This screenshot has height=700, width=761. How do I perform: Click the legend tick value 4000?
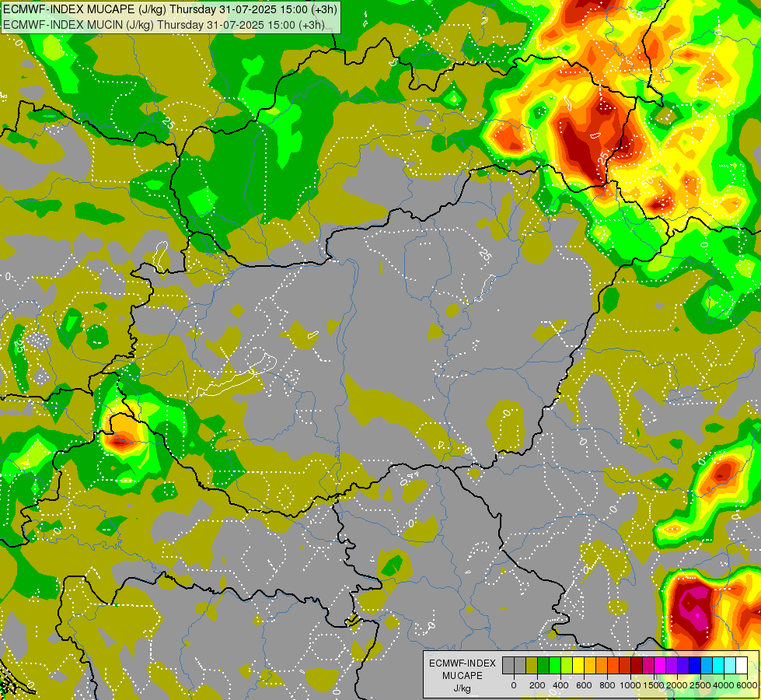(724, 685)
